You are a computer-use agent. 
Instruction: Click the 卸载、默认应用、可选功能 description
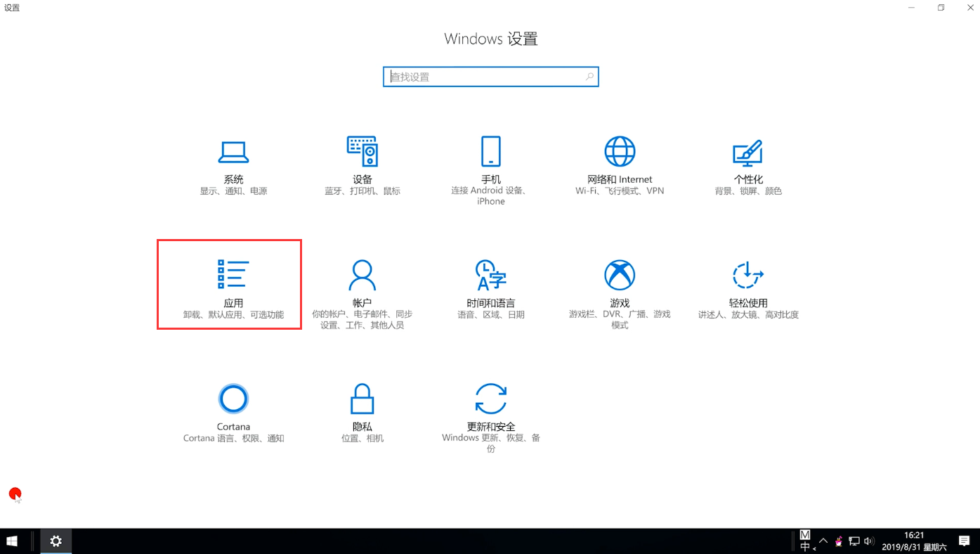(x=233, y=315)
